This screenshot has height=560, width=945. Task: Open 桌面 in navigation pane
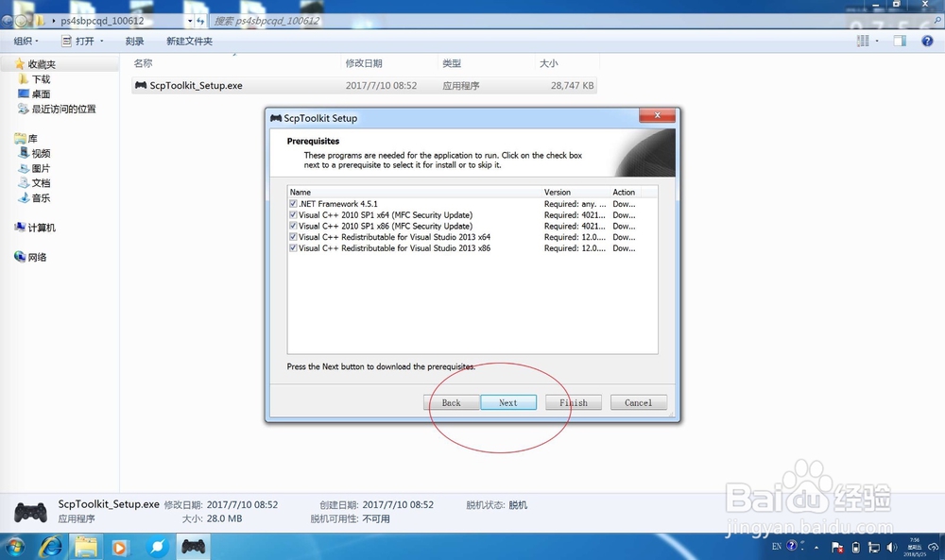click(x=41, y=93)
